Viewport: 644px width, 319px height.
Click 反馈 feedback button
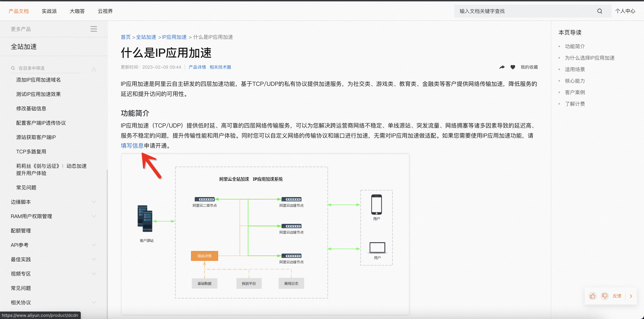point(617,296)
